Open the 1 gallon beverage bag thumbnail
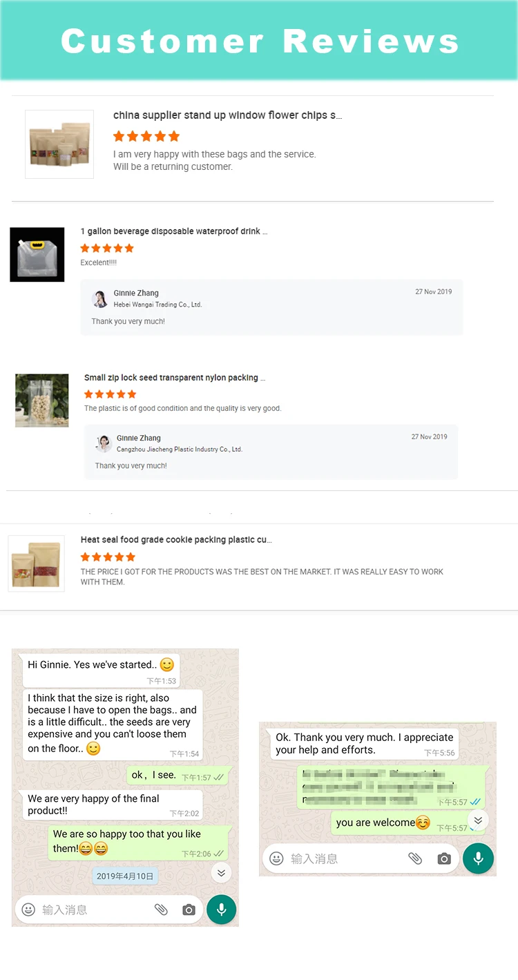 (37, 254)
